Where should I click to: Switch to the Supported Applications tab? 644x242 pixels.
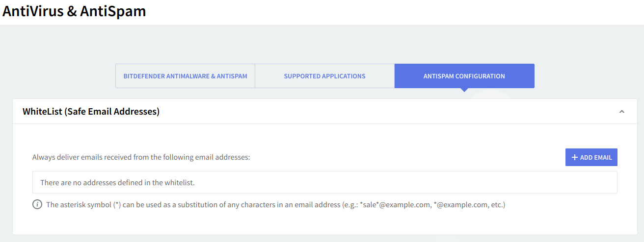point(324,76)
